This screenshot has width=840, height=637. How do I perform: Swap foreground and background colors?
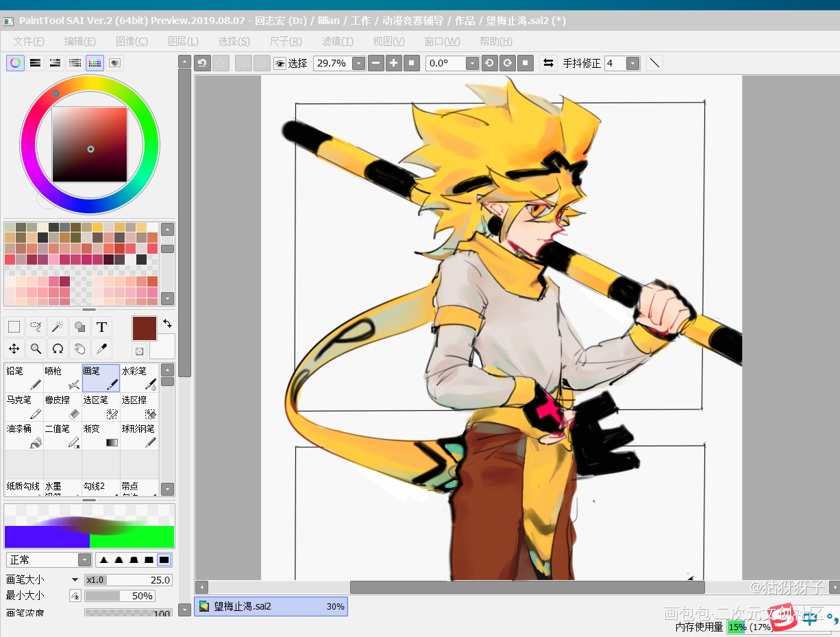pyautogui.click(x=166, y=323)
